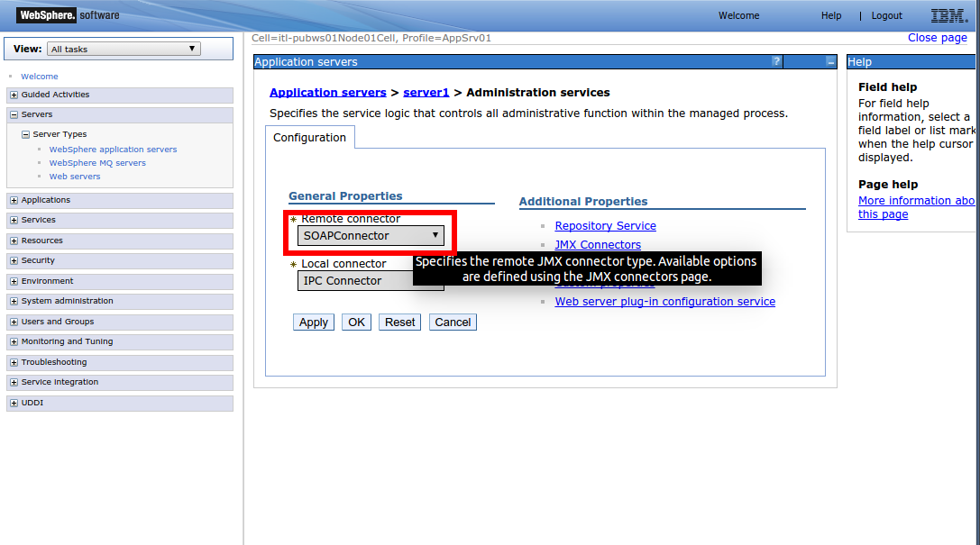
Task: Click the System administration label
Action: pos(67,301)
